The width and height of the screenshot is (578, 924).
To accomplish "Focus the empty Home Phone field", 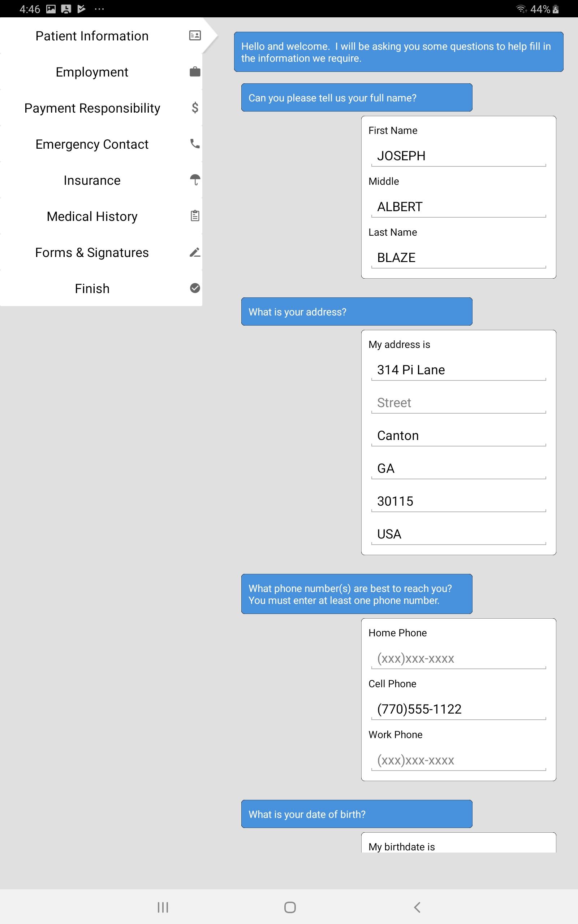I will click(458, 658).
